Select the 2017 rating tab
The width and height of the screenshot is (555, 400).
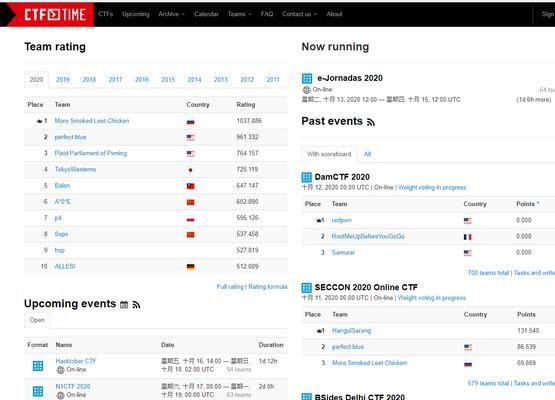pyautogui.click(x=115, y=80)
